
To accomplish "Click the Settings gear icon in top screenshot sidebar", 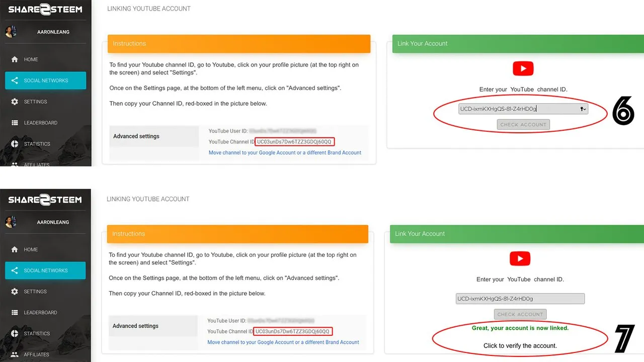I will point(15,102).
